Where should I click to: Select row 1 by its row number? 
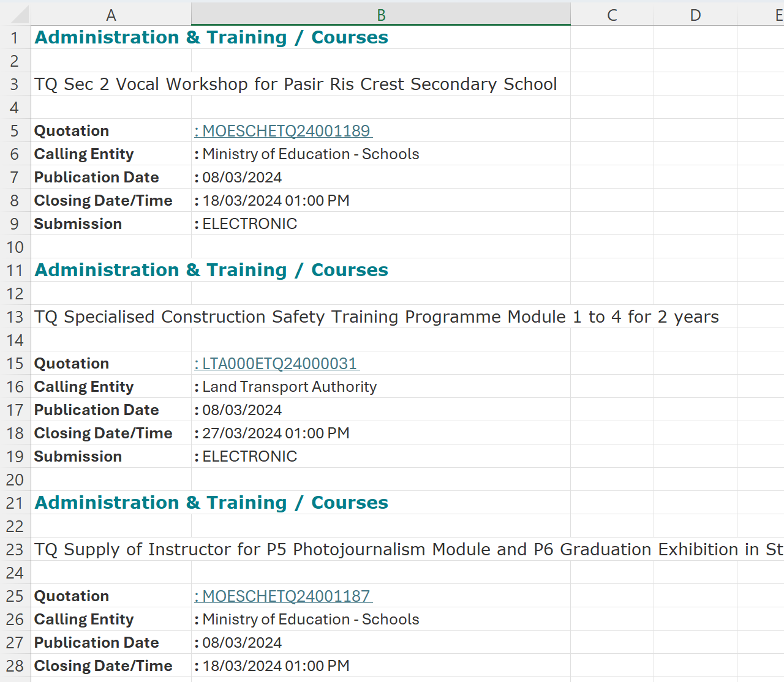(15, 37)
